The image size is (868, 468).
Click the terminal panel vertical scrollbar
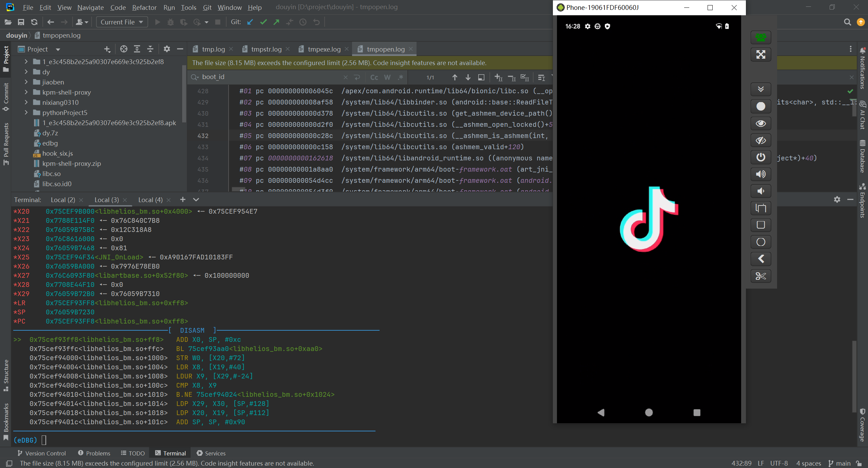pos(854,376)
